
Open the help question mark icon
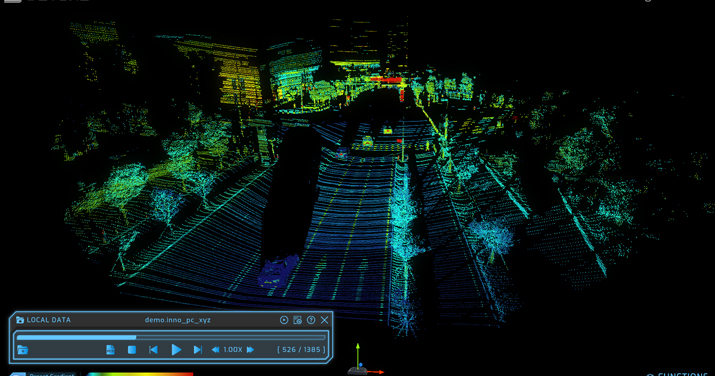pyautogui.click(x=311, y=320)
